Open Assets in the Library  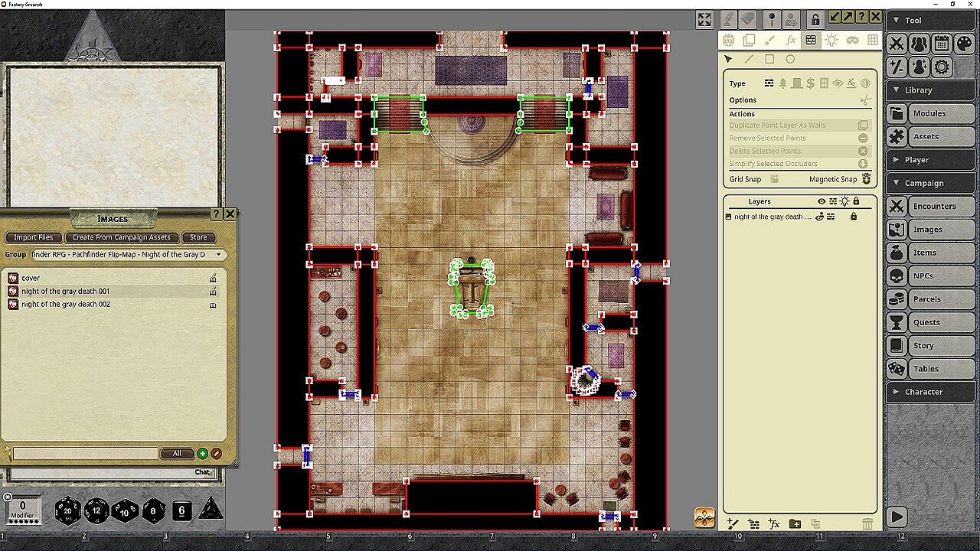[931, 136]
